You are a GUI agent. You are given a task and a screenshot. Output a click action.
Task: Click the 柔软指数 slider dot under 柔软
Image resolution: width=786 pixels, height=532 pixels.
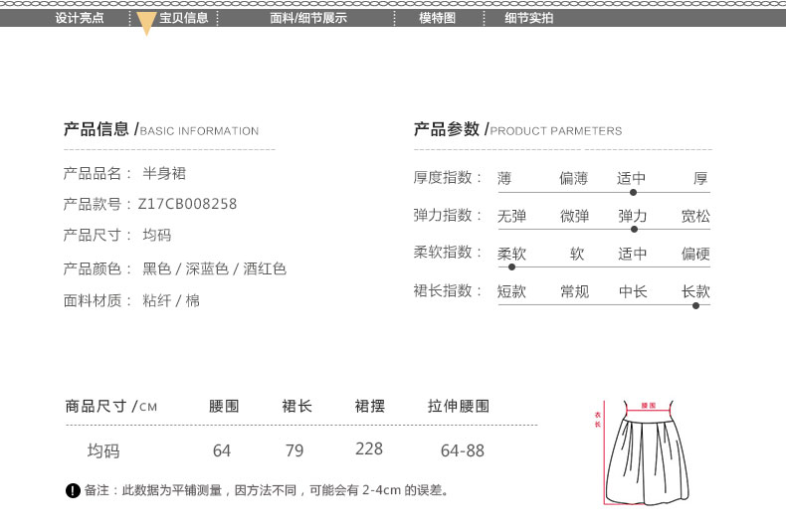coord(512,266)
